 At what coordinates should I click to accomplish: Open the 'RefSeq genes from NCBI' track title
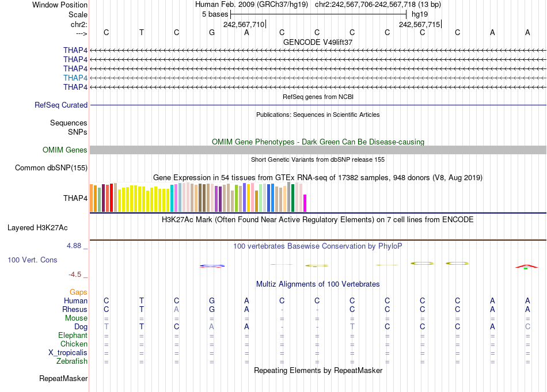pyautogui.click(x=318, y=97)
